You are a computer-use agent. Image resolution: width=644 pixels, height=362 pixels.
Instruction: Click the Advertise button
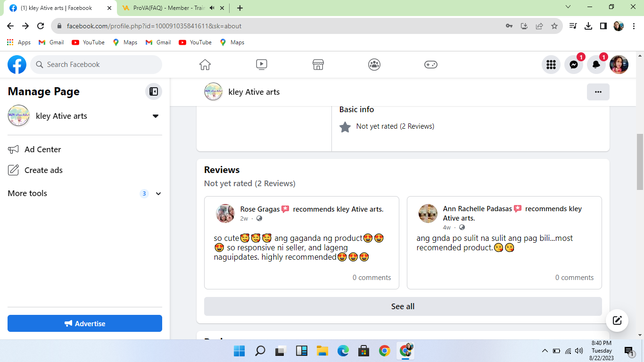point(85,323)
